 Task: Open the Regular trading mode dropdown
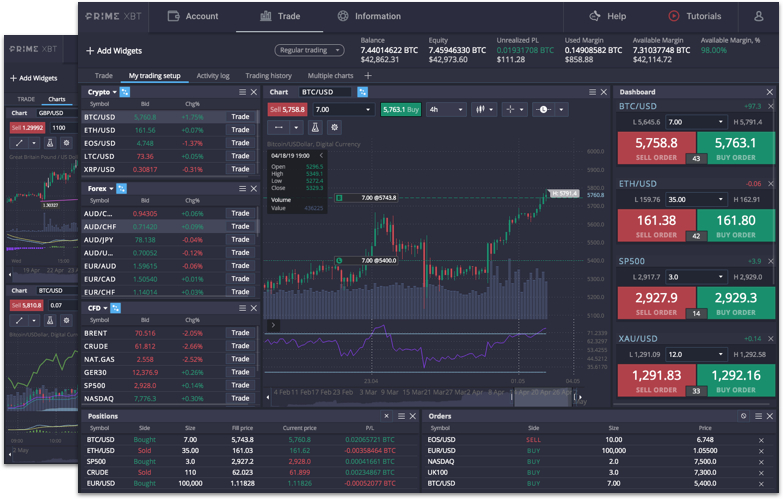[309, 50]
